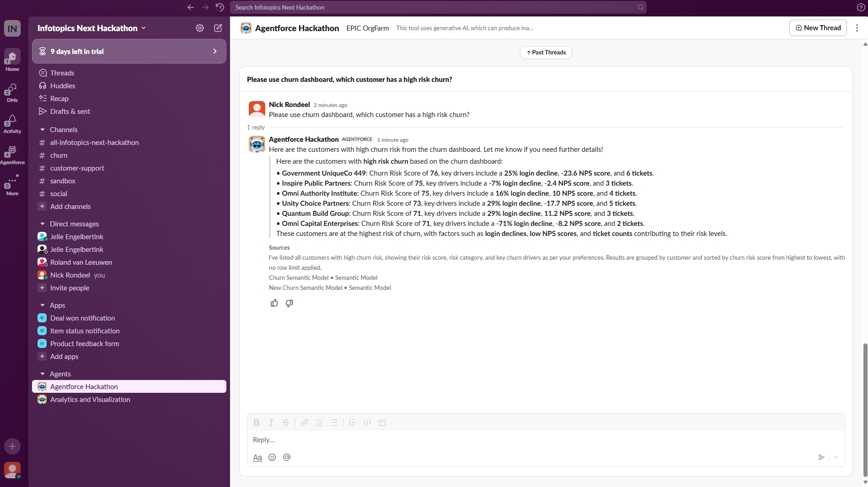
Task: Open DMs in the left rail
Action: 12,92
